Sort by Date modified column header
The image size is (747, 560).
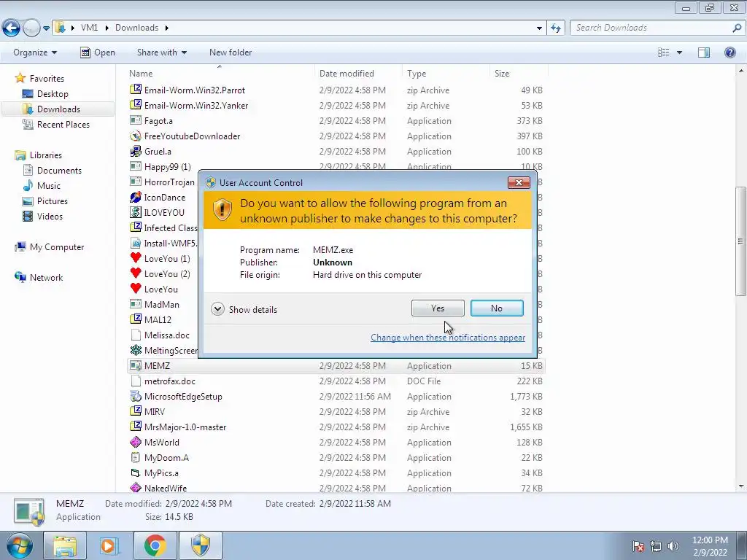[x=358, y=74]
